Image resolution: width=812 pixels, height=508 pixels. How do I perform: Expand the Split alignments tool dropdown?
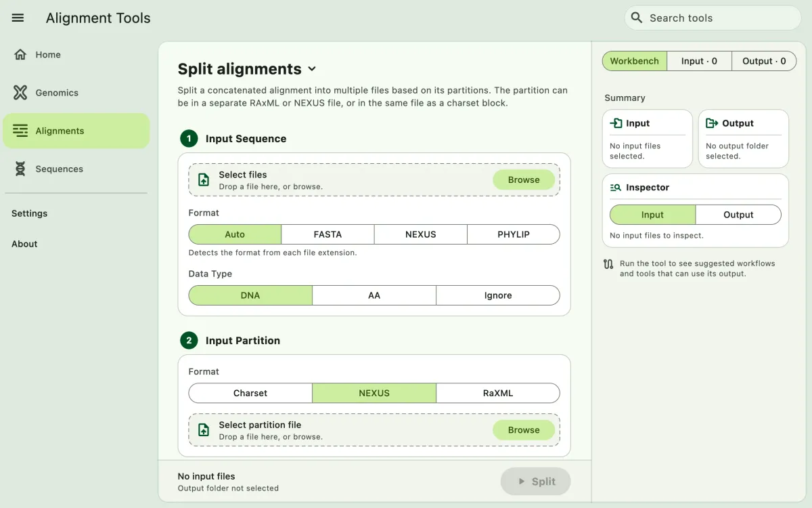tap(312, 69)
